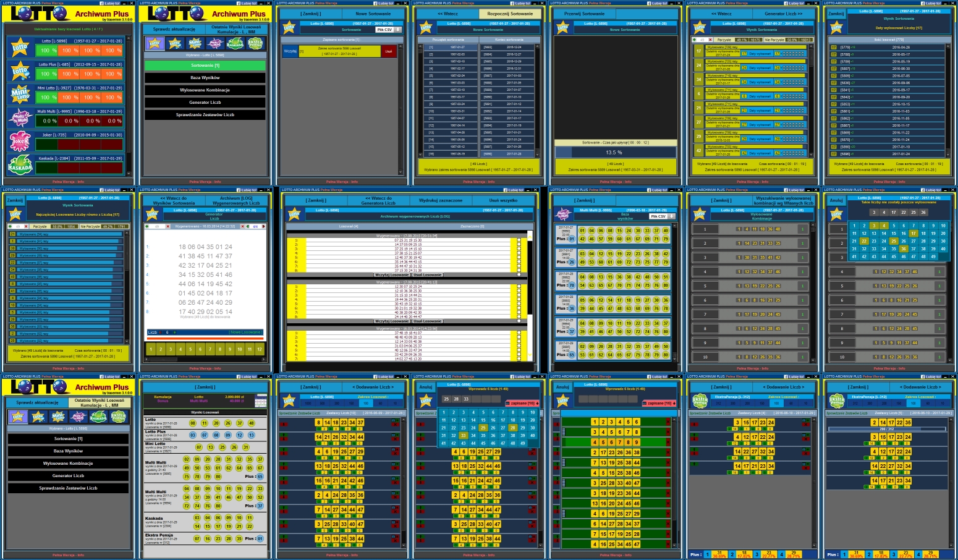Click the red X icon in the window with Generator Liczb >> button

pos(711,40)
